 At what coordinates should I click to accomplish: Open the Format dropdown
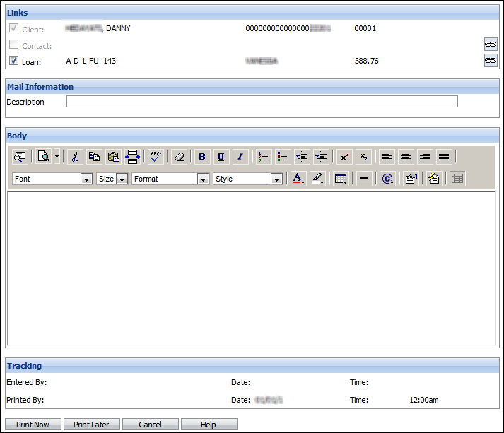[x=170, y=179]
